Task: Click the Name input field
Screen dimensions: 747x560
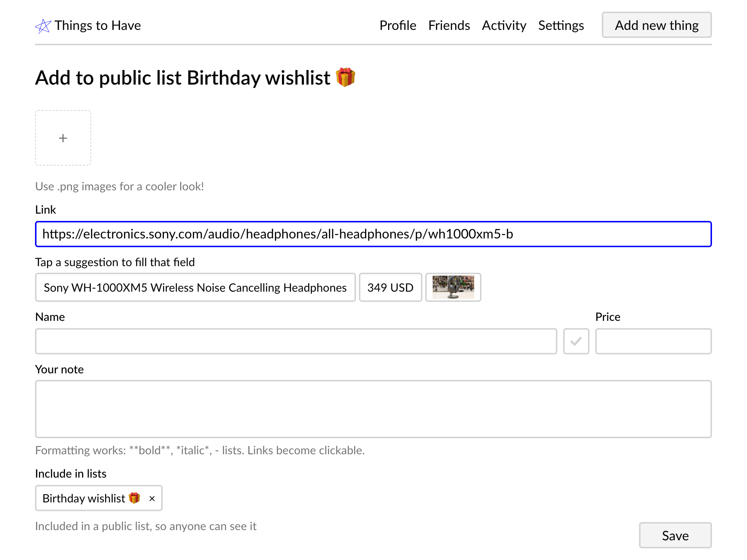Action: coord(296,341)
